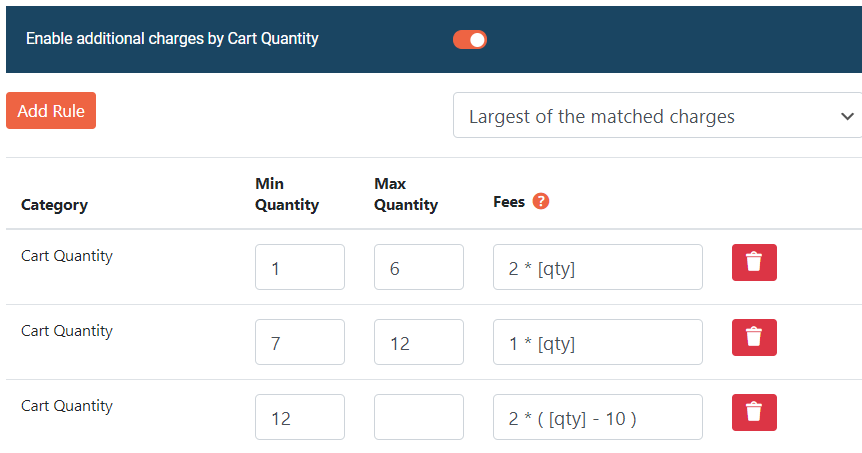Click the empty Max Quantity field
The image size is (862, 453).
pyautogui.click(x=419, y=418)
